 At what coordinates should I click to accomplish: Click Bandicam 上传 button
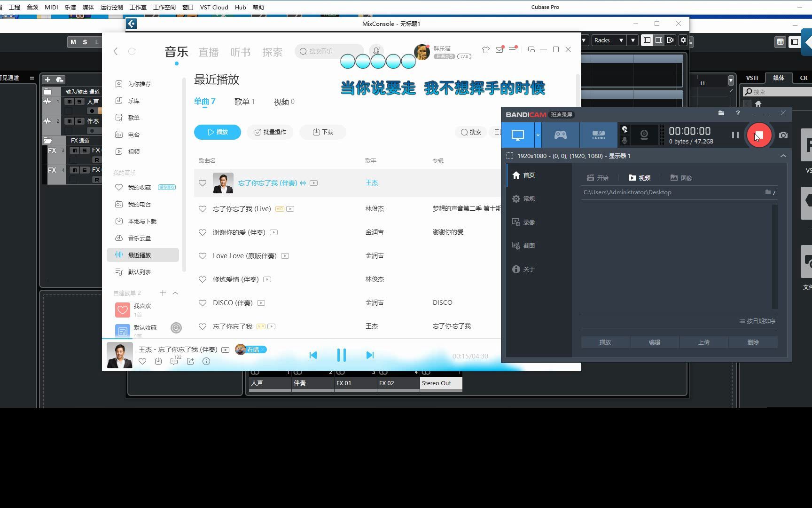coord(704,342)
